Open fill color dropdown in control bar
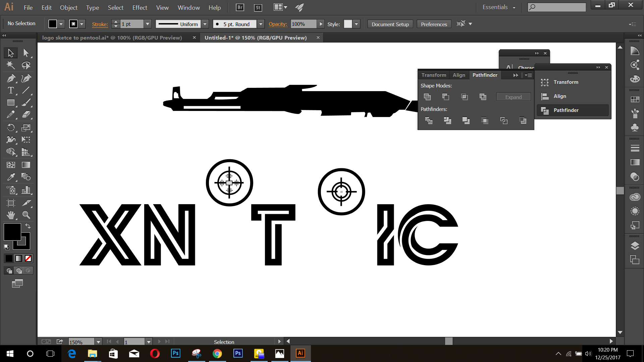Screen dimensions: 644x362 click(x=61, y=24)
